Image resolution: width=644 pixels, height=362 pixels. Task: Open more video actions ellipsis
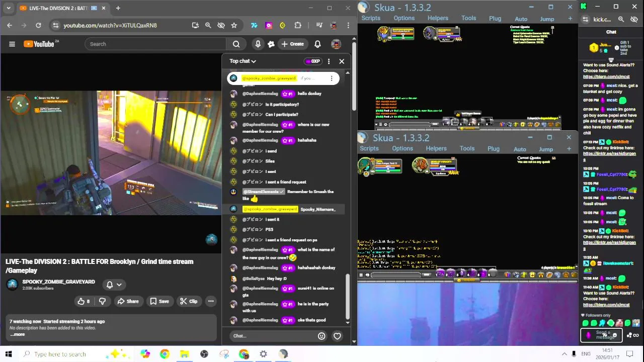[211, 301]
